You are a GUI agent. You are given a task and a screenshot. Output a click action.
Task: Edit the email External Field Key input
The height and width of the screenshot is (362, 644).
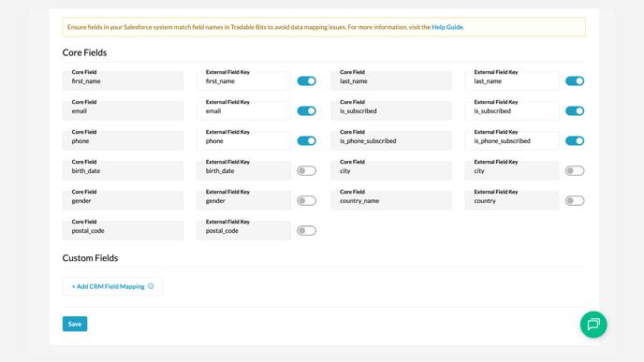point(243,110)
